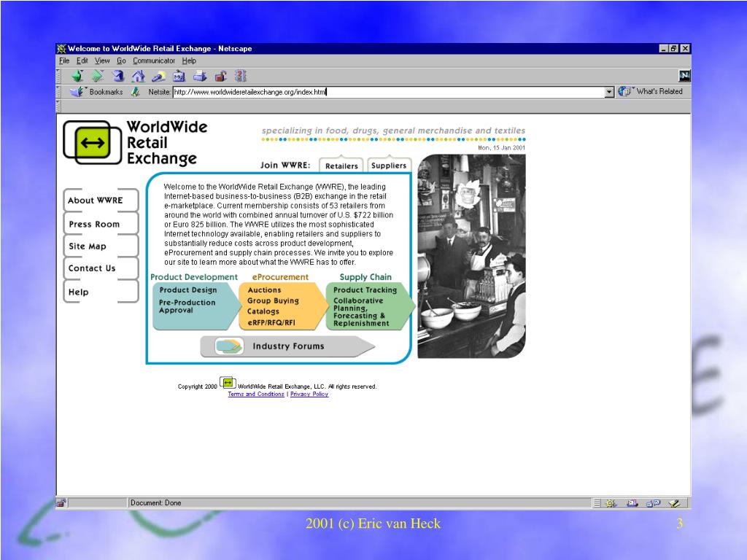Viewport: 747px width, 560px height.
Task: Click the Industry Forums layered icon
Action: pos(228,346)
